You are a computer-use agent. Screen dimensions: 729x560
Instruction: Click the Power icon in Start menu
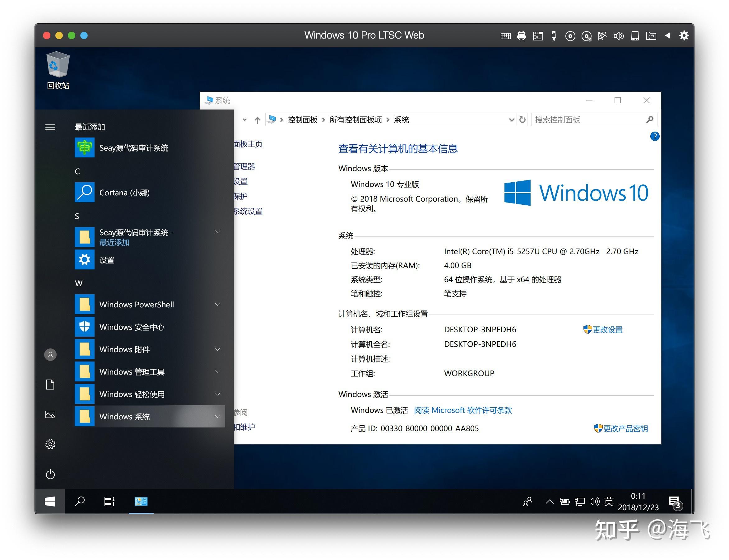(x=50, y=474)
